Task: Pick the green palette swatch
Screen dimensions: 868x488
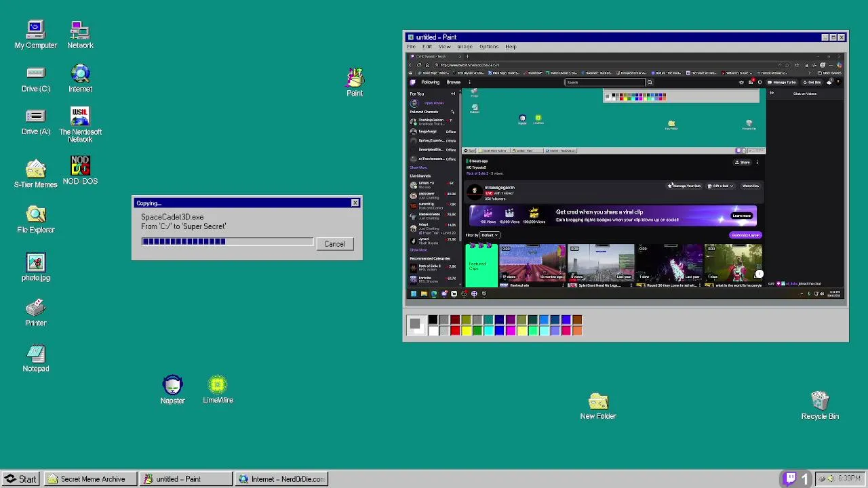Action: 477,331
